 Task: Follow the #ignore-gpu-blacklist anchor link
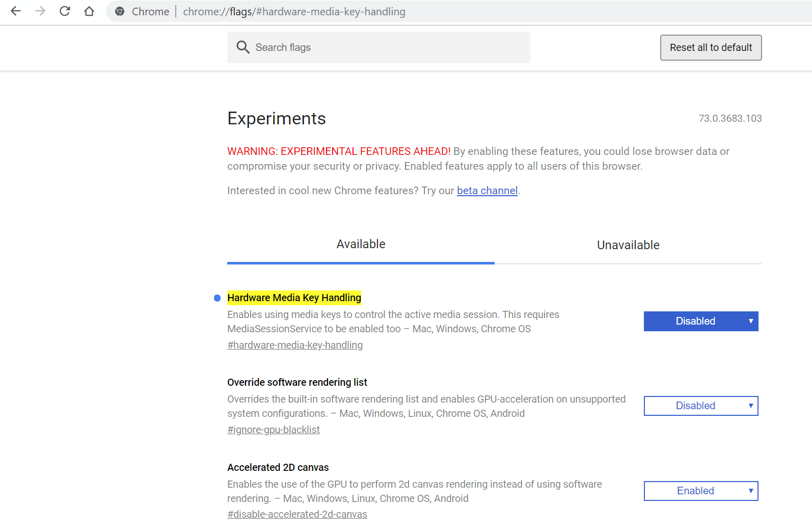[274, 430]
